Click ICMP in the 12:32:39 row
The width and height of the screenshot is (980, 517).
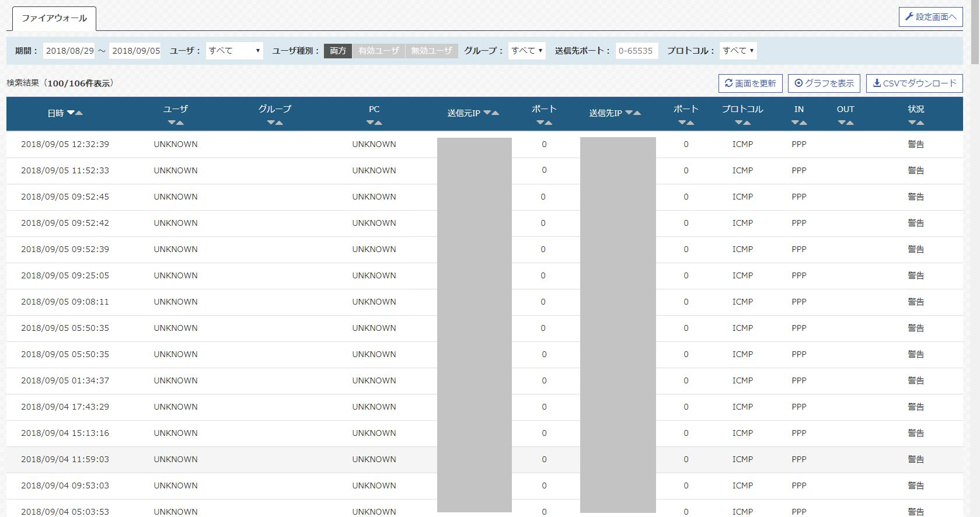pos(742,144)
